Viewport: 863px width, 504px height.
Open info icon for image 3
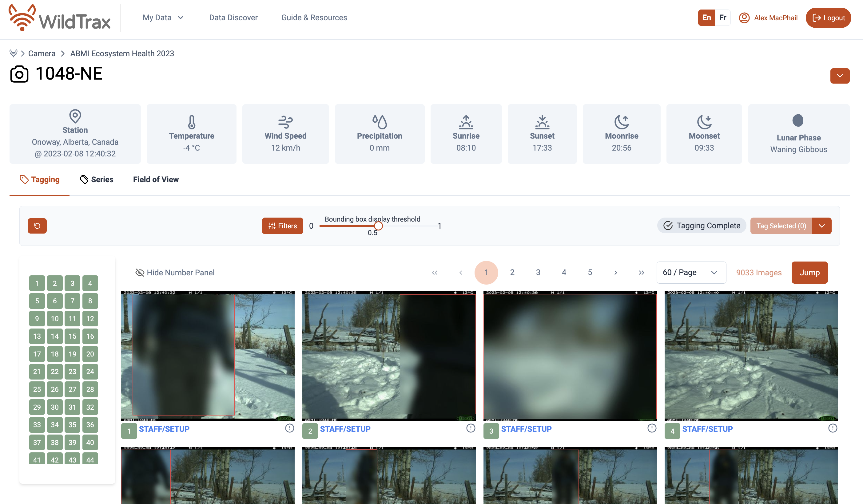coord(652,428)
